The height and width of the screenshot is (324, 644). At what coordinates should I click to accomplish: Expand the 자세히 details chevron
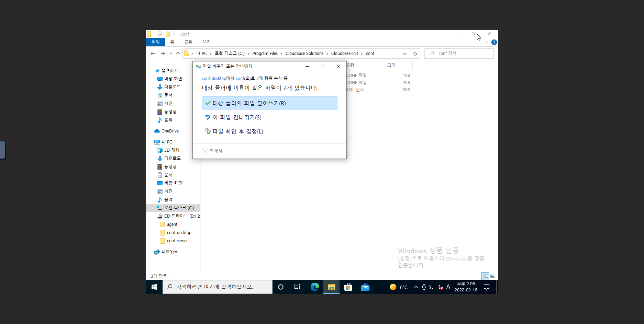205,151
